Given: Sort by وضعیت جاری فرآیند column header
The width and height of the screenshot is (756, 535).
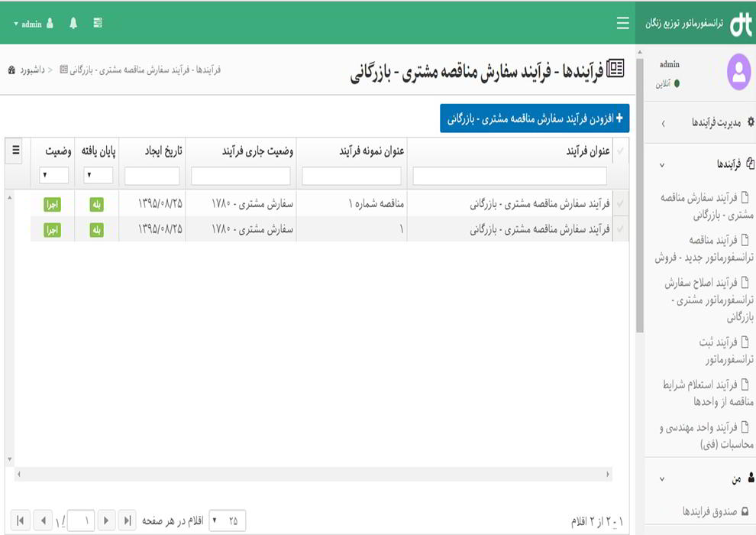Looking at the screenshot, I should [x=257, y=151].
